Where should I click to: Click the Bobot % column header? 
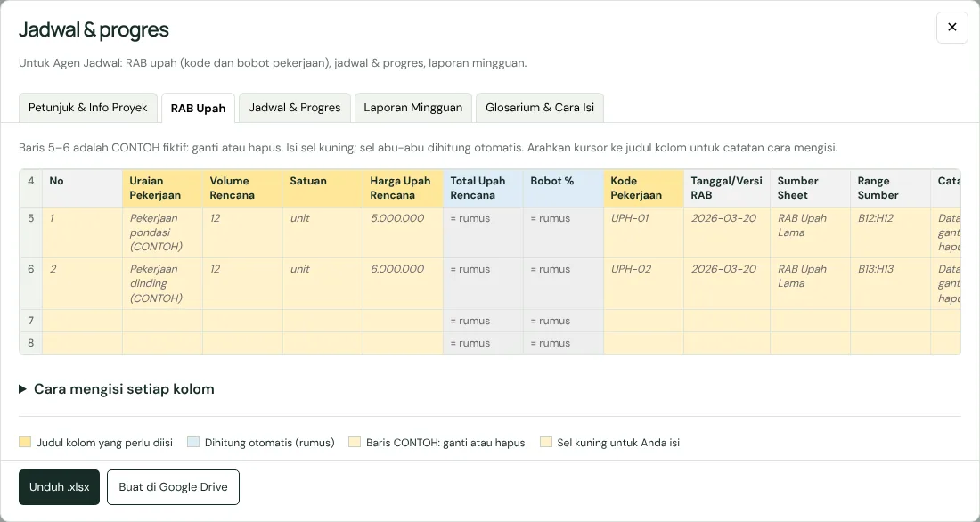coord(563,188)
